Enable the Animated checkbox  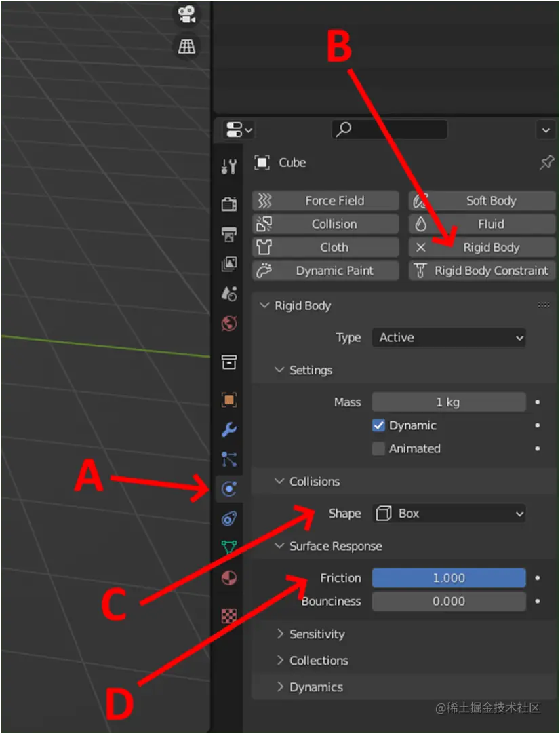tap(378, 448)
